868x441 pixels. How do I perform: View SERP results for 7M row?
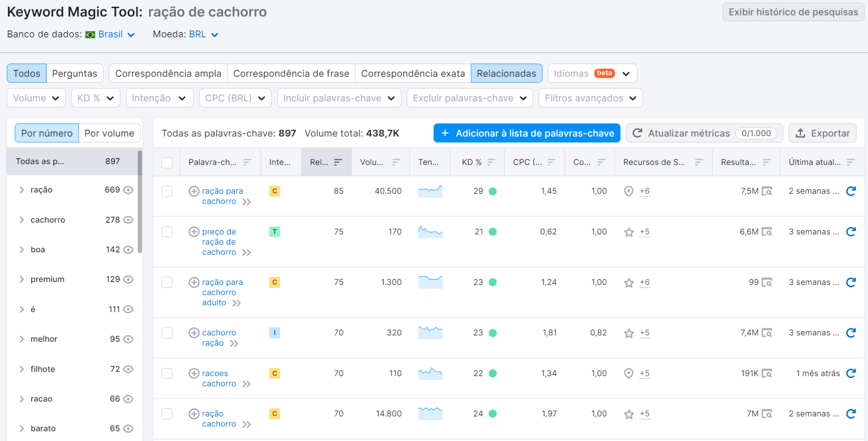click(767, 413)
